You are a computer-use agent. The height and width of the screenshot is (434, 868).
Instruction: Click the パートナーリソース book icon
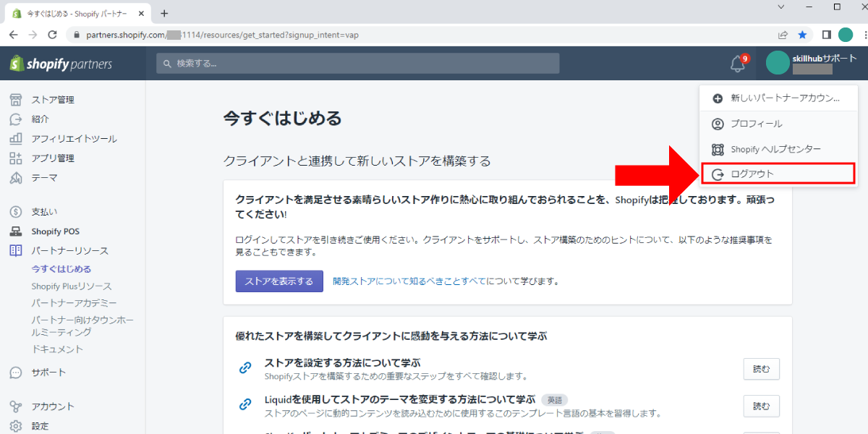pyautogui.click(x=16, y=251)
